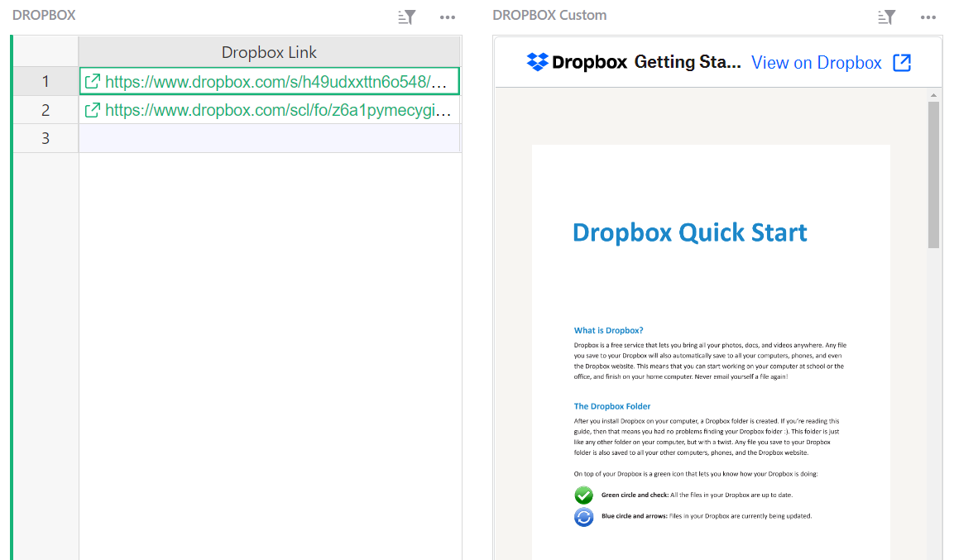The height and width of the screenshot is (560, 954).
Task: Click the green circle check icon
Action: [x=584, y=495]
